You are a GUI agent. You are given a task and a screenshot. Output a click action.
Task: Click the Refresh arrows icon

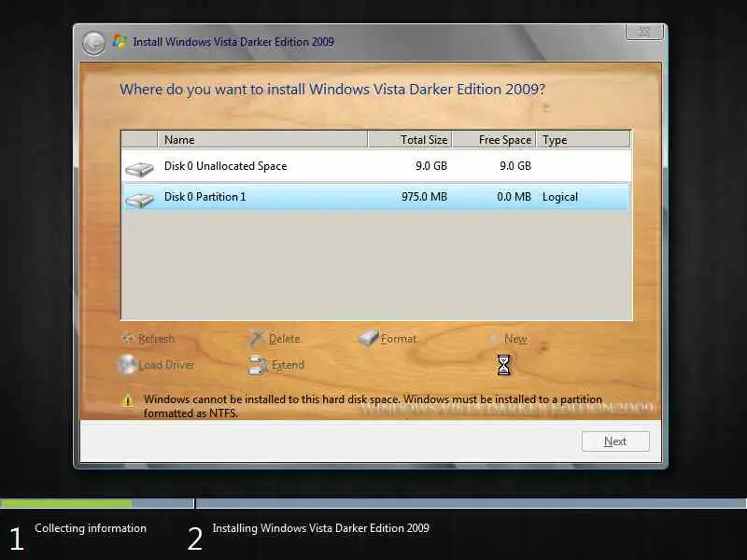[x=128, y=338]
